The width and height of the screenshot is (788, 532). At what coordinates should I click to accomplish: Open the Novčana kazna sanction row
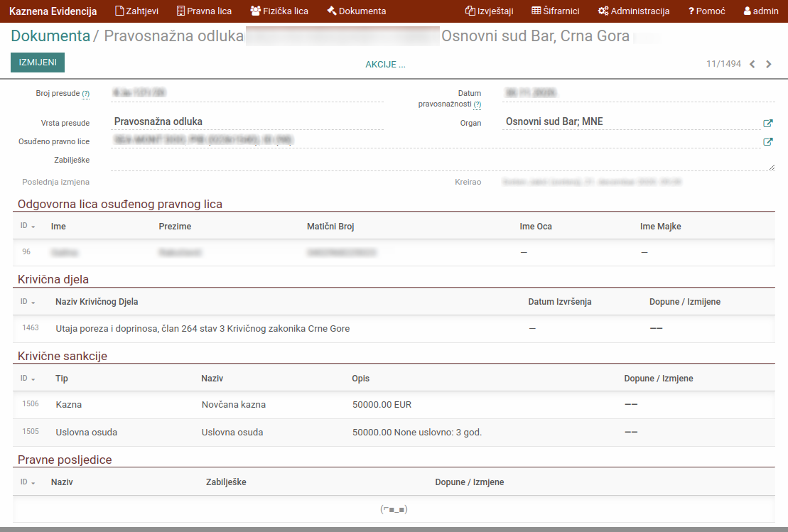pos(234,405)
